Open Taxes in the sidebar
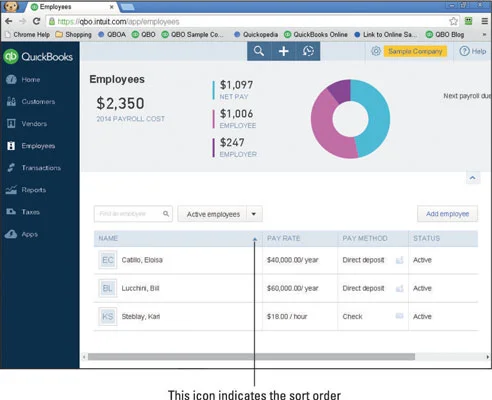Screen dimensions: 492x400 point(30,212)
